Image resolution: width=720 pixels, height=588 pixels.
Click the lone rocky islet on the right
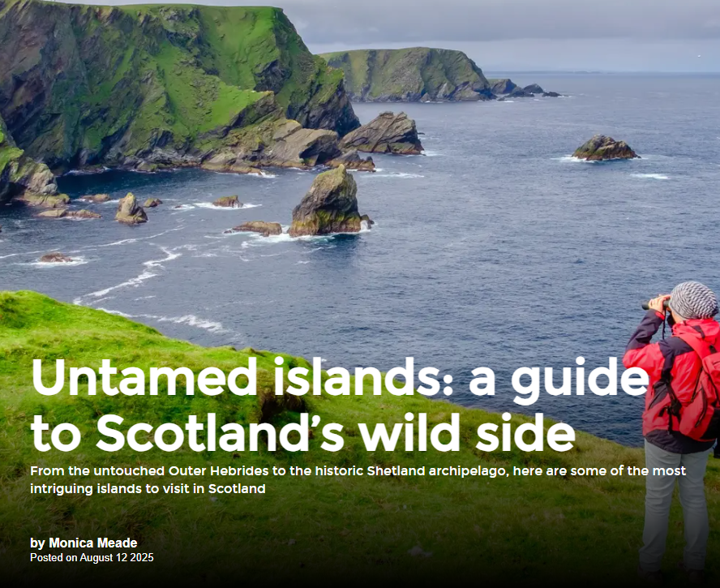point(605,148)
